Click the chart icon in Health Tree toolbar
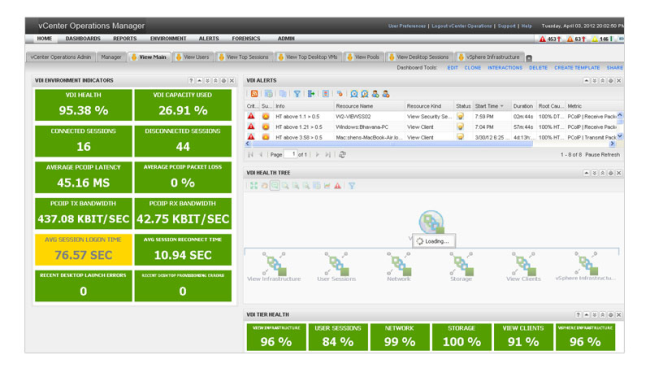 (x=327, y=186)
